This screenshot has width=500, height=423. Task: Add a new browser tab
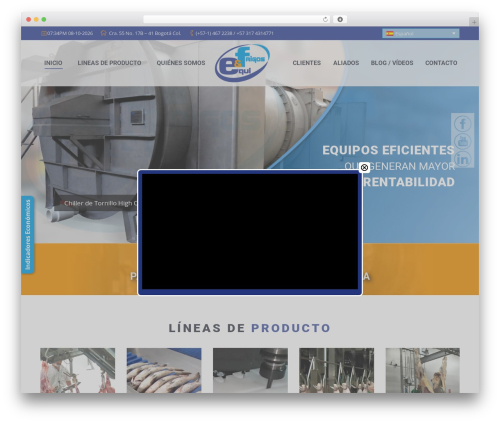[474, 22]
